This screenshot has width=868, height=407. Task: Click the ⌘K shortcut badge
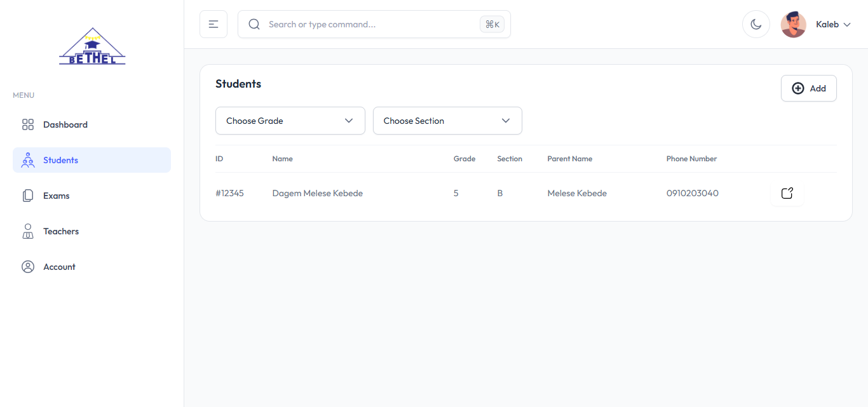coord(492,24)
